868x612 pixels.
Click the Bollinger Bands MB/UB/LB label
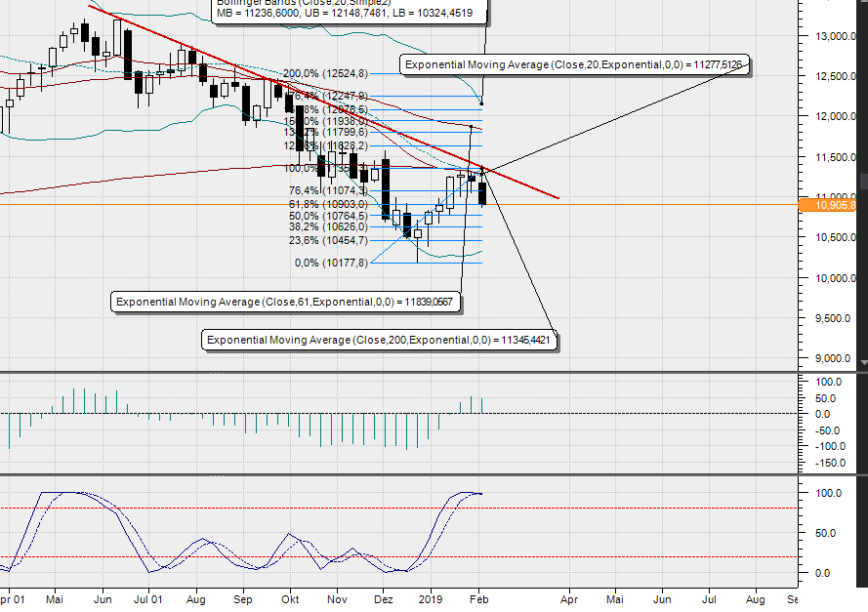click(x=349, y=11)
